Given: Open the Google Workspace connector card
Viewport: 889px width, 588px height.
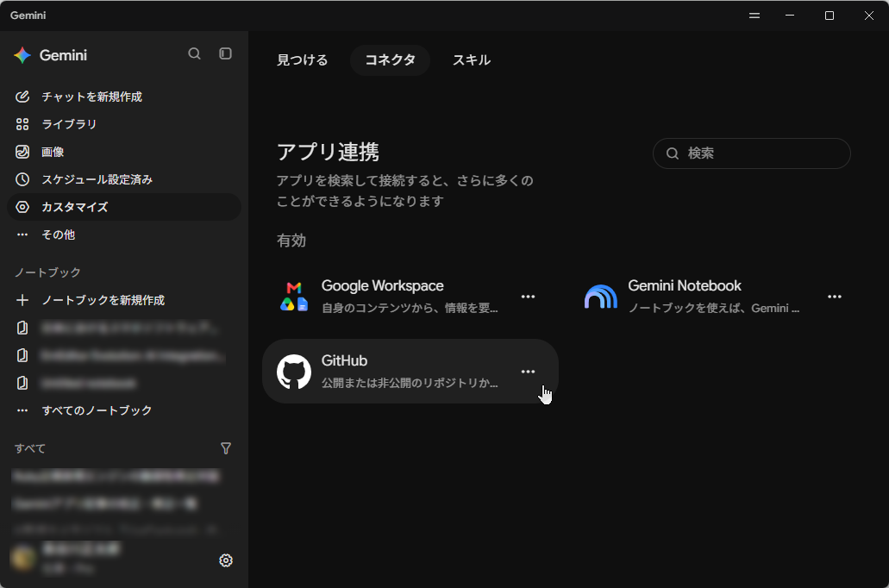Looking at the screenshot, I should click(x=410, y=297).
